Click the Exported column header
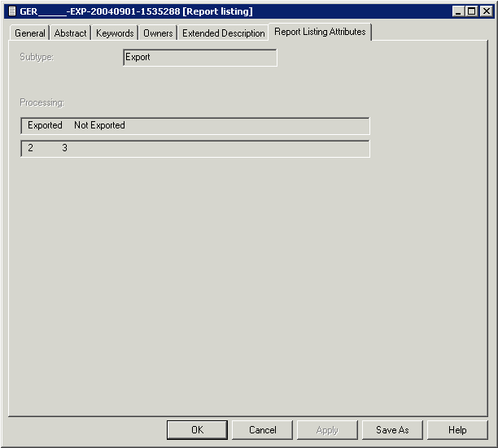This screenshot has height=448, width=498. [45, 125]
